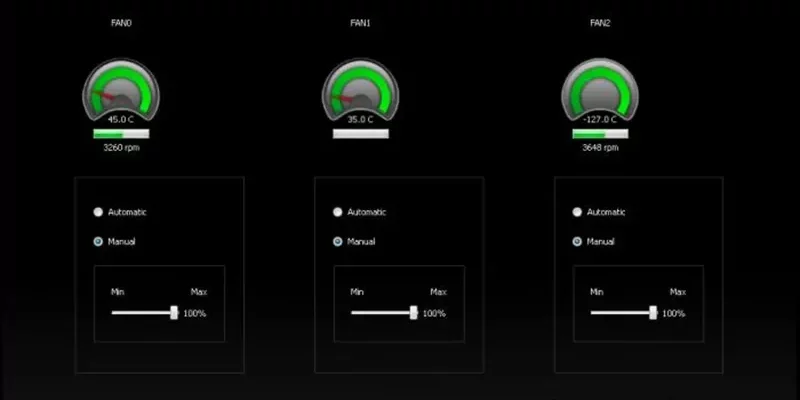
Task: Click the -127.0 C temperature reading
Action: [x=599, y=120]
